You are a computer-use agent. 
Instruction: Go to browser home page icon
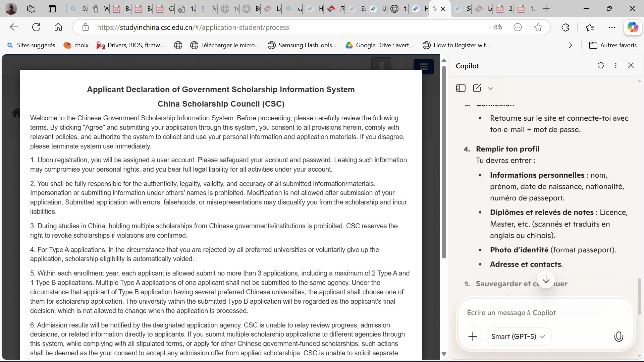(x=58, y=27)
